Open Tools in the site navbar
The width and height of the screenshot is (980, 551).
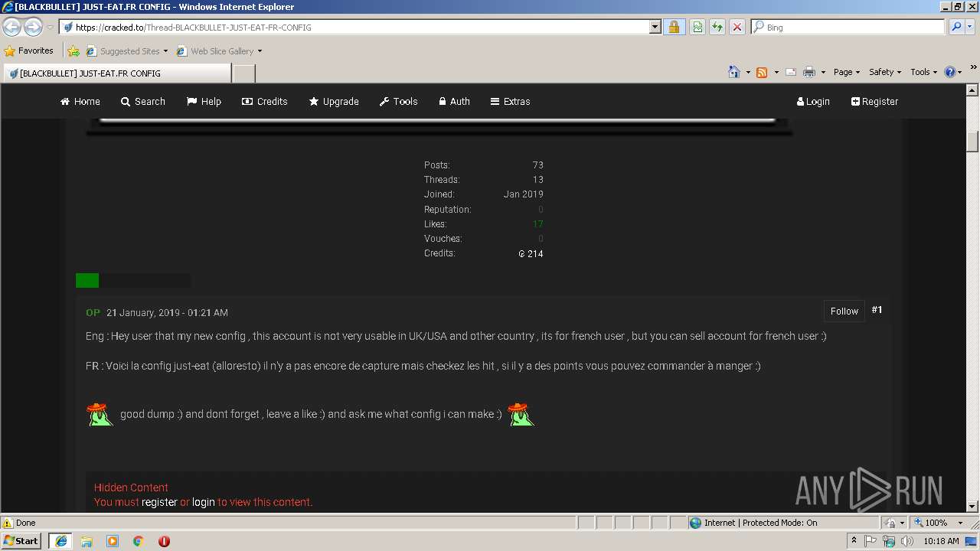[x=399, y=101]
